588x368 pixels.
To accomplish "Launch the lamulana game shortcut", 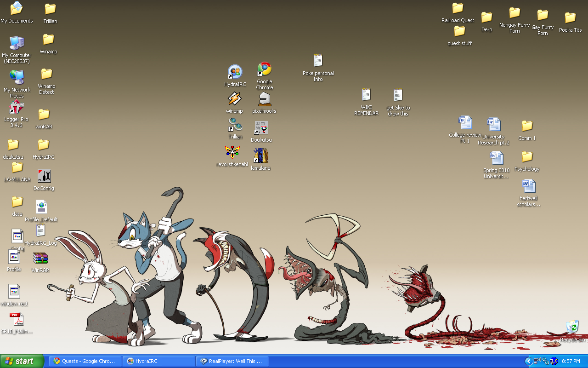I will (260, 156).
